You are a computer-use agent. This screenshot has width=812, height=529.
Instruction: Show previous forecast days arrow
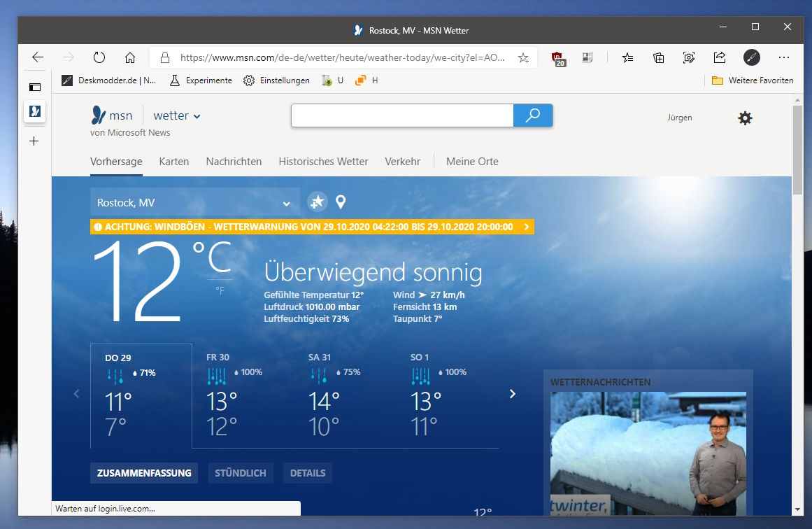(77, 394)
